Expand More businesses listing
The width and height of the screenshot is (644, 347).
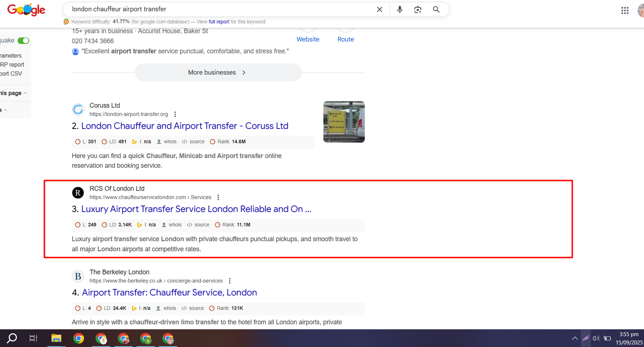pyautogui.click(x=218, y=73)
